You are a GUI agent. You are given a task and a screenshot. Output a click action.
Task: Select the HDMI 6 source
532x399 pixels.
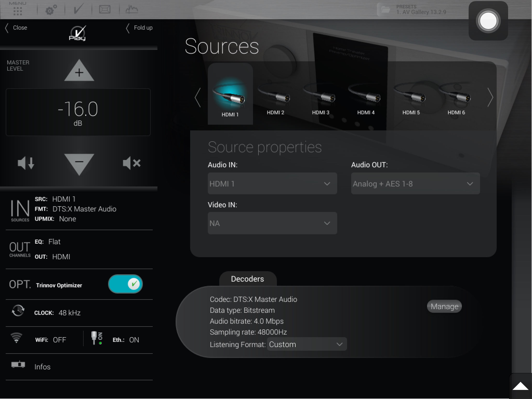(x=456, y=99)
